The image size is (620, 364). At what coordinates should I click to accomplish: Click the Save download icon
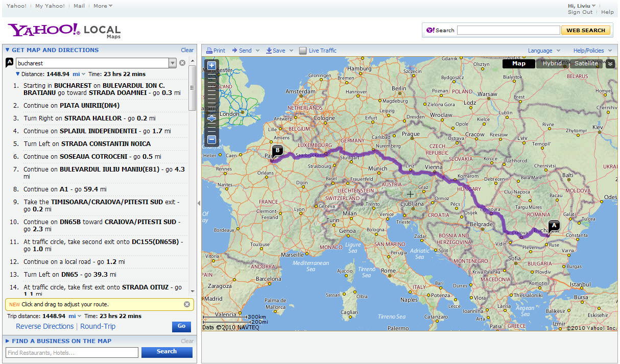coord(269,51)
